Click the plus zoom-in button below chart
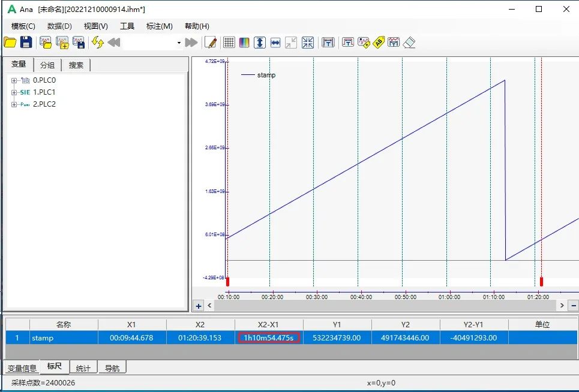 (x=199, y=306)
